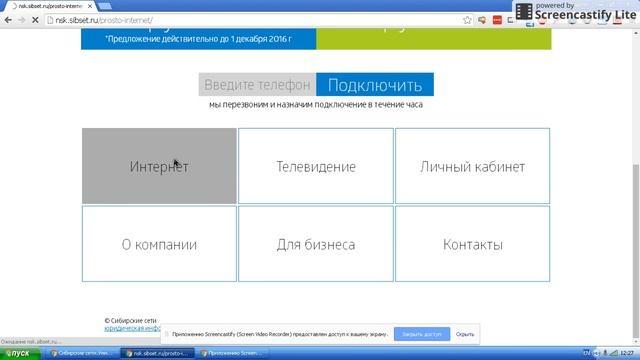This screenshot has width=640, height=360.
Task: Select the nsk.sibset.ru/prosto-internet tab
Action: [x=51, y=6]
